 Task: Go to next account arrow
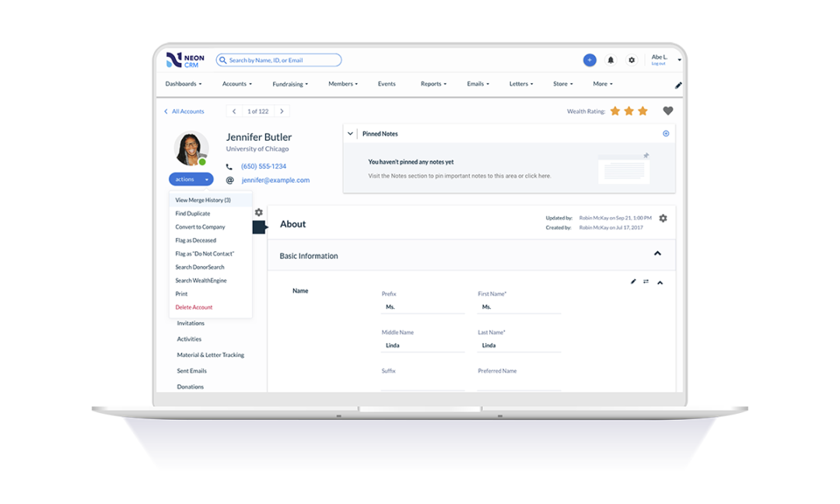pos(282,111)
